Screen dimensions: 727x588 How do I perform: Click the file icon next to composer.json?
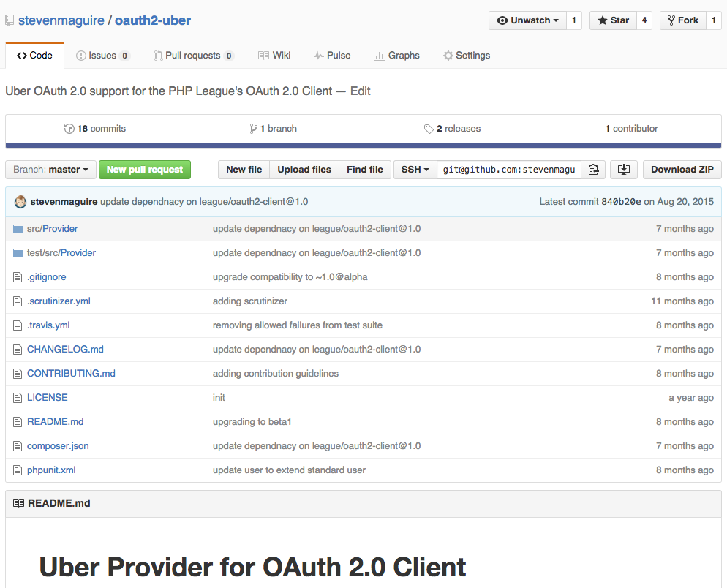click(x=18, y=446)
